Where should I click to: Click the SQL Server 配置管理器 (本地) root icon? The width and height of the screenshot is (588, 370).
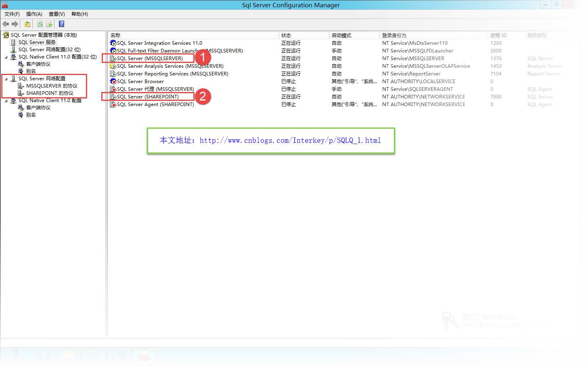point(6,35)
